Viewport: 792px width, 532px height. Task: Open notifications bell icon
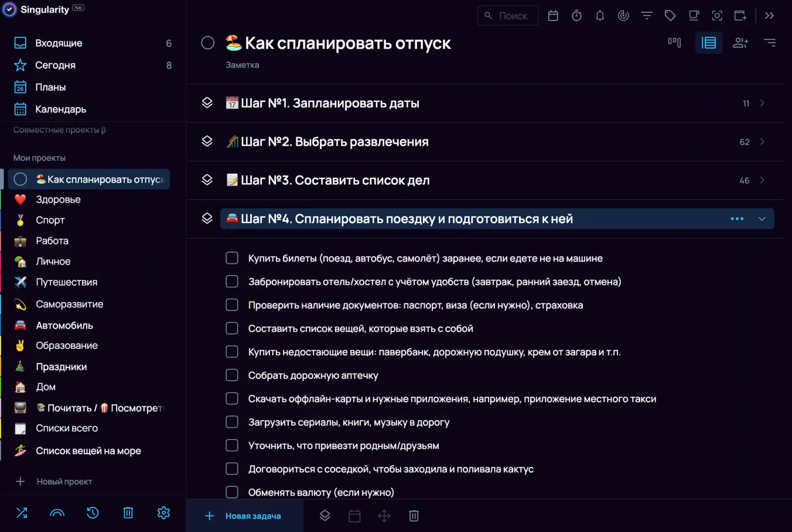pyautogui.click(x=600, y=16)
